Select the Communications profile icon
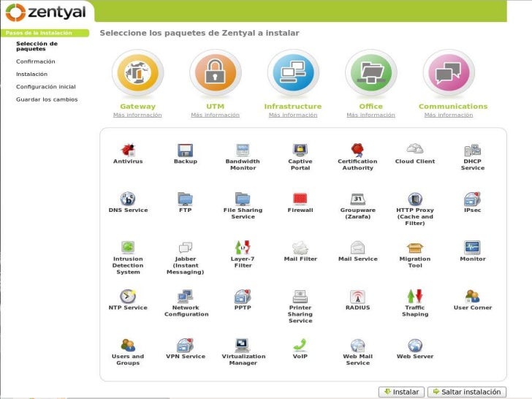Image resolution: width=532 pixels, height=399 pixels. (449, 72)
